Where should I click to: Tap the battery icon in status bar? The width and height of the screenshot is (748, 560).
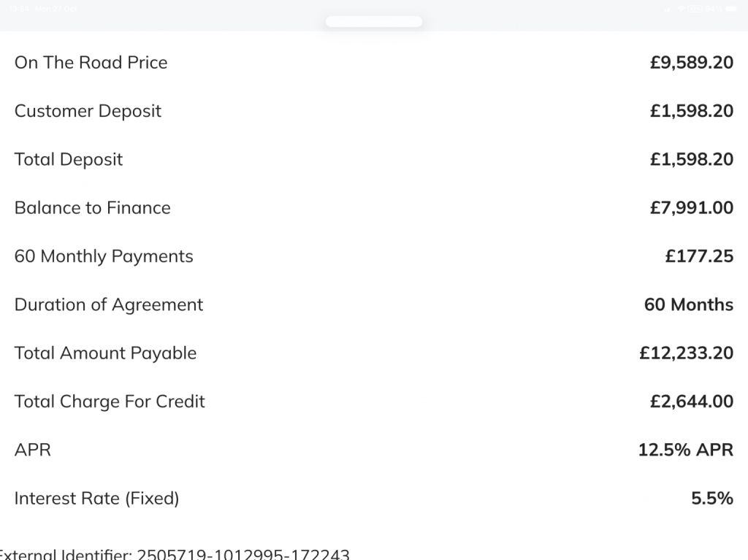(731, 9)
